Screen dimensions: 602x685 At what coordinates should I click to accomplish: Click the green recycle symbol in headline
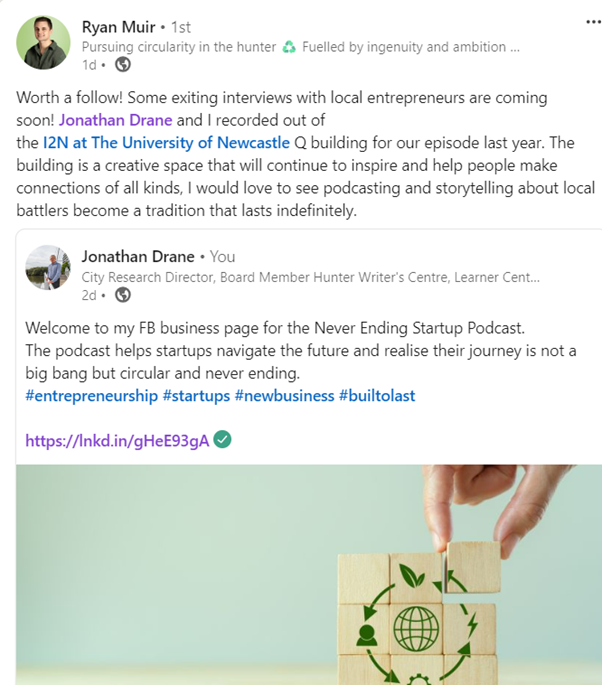point(289,45)
